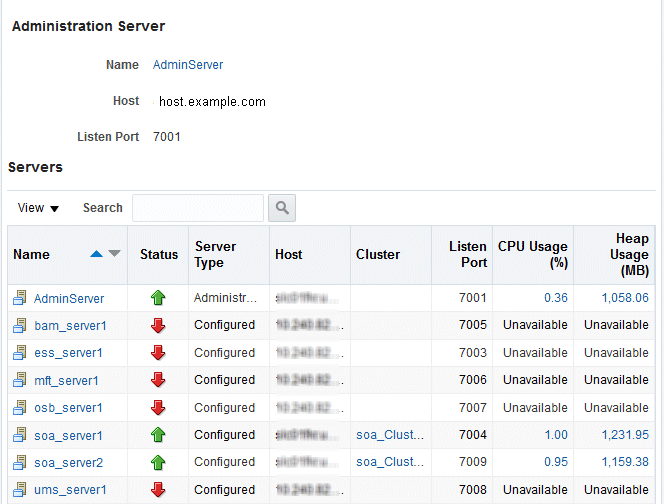Open mft_server1 link
This screenshot has width=664, height=504.
pos(66,380)
